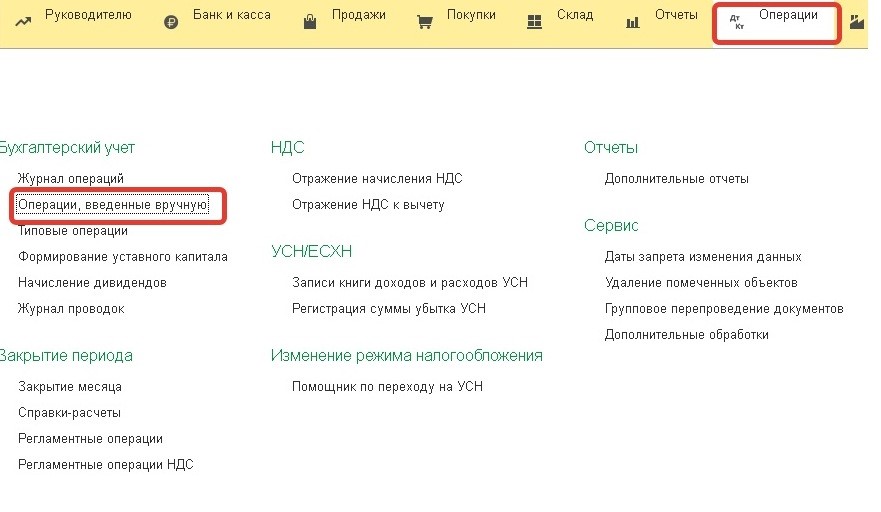
Task: Open the Банк и касса section
Action: point(231,15)
